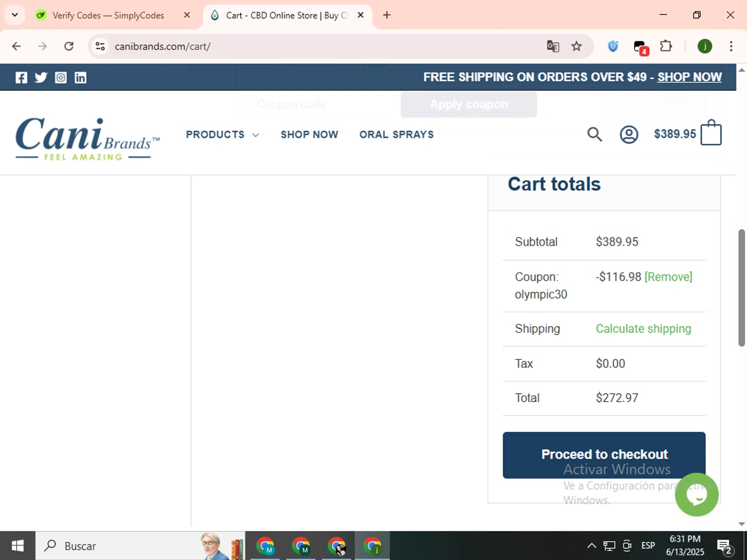Open the shopping bag cart icon
747x560 pixels.
click(x=711, y=132)
